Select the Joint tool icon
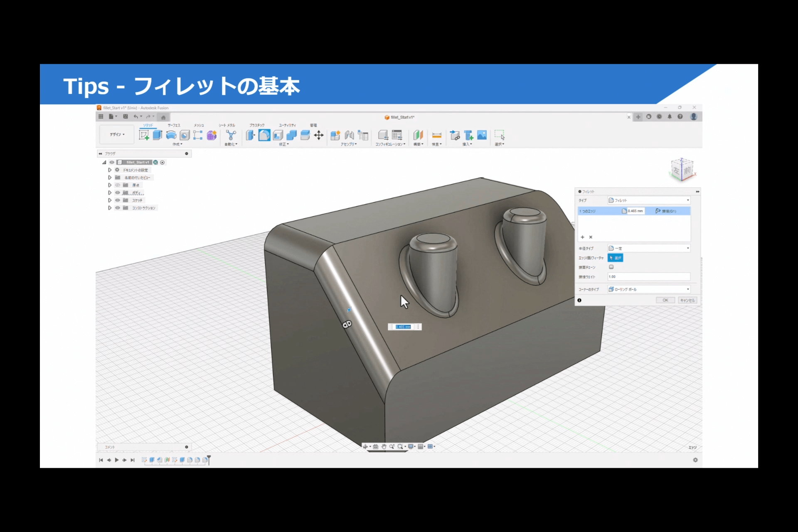Screen dimensions: 798x532 click(x=349, y=135)
